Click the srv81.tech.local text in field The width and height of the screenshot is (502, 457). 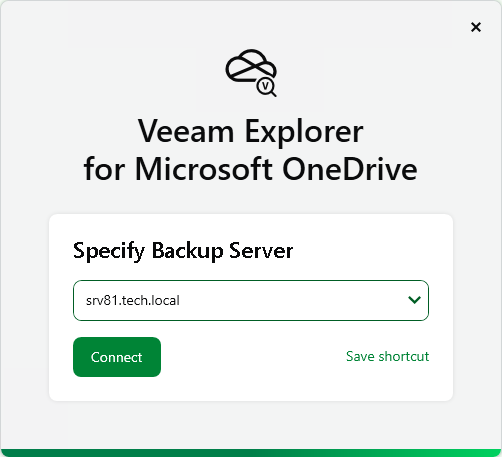click(133, 300)
